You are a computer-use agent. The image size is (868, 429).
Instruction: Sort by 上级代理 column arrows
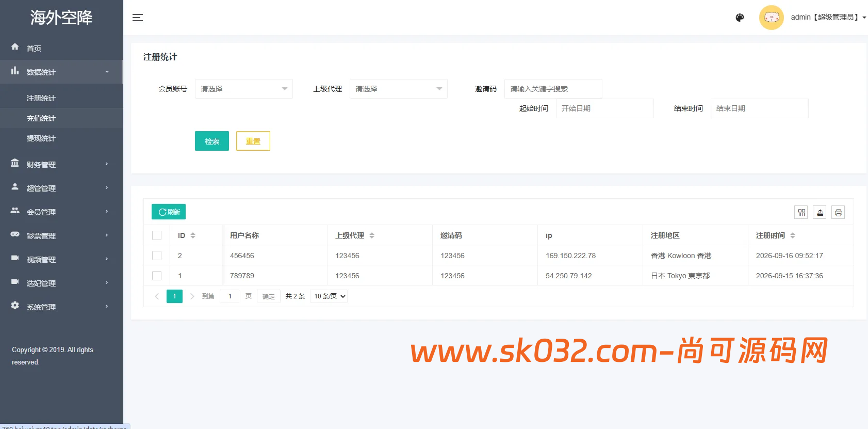[x=372, y=235]
